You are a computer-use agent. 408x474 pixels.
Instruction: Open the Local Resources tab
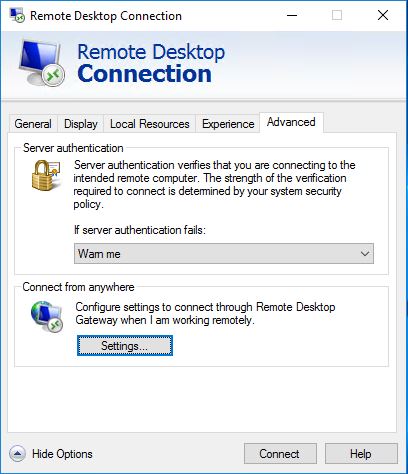pyautogui.click(x=150, y=124)
